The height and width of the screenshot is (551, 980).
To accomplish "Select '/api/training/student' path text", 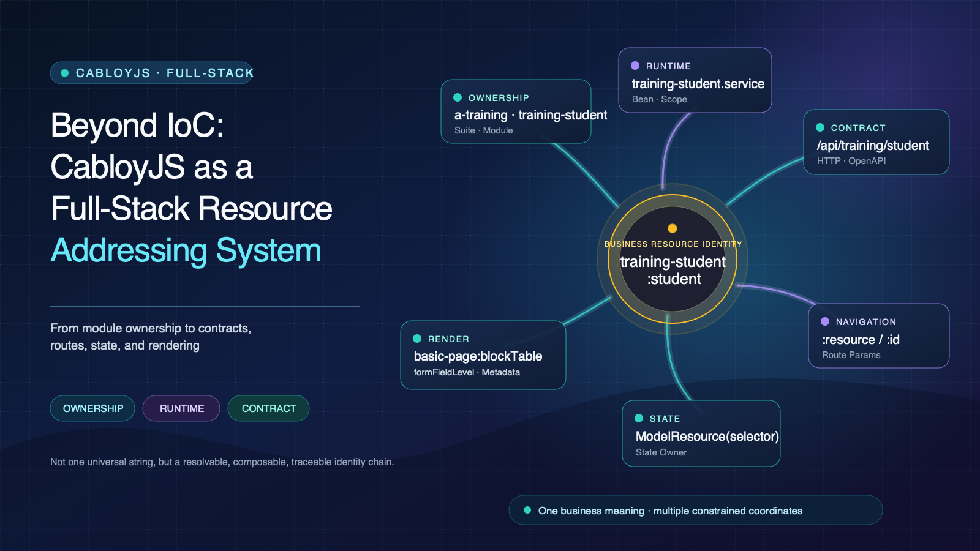I will click(x=873, y=146).
